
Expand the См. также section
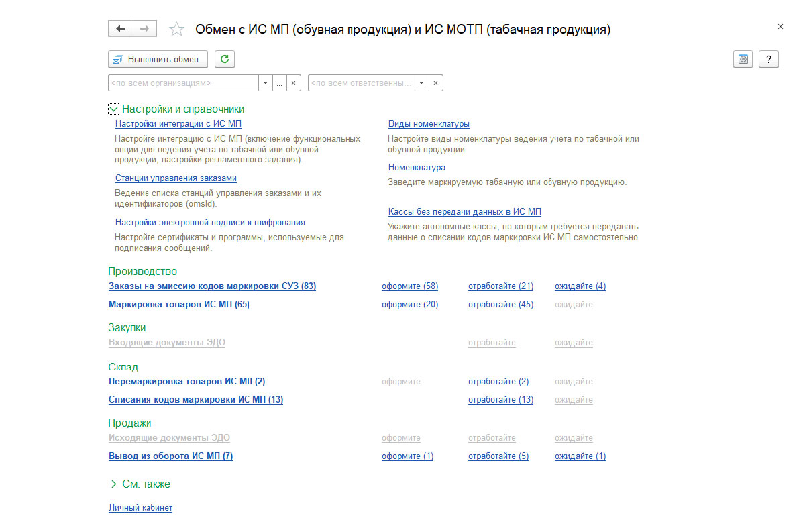coord(114,484)
